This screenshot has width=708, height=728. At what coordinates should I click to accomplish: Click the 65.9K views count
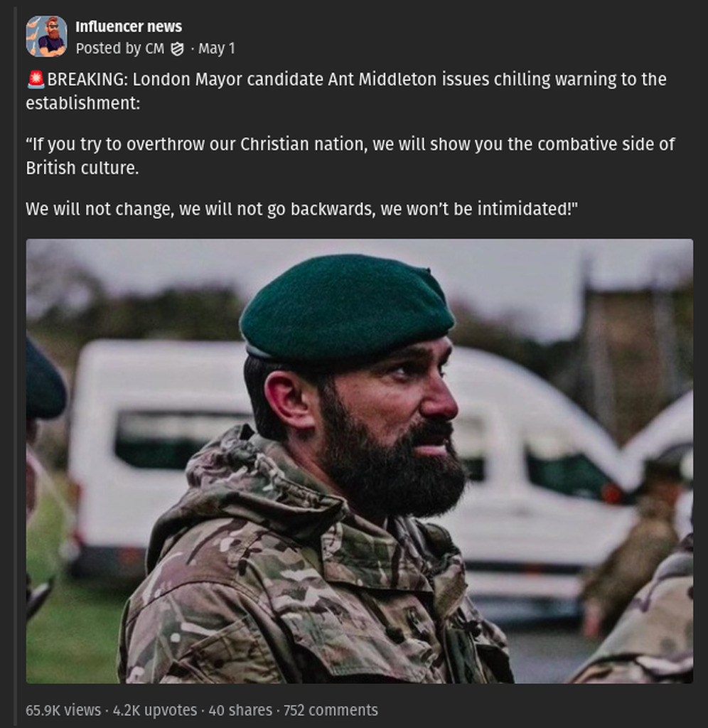point(63,710)
